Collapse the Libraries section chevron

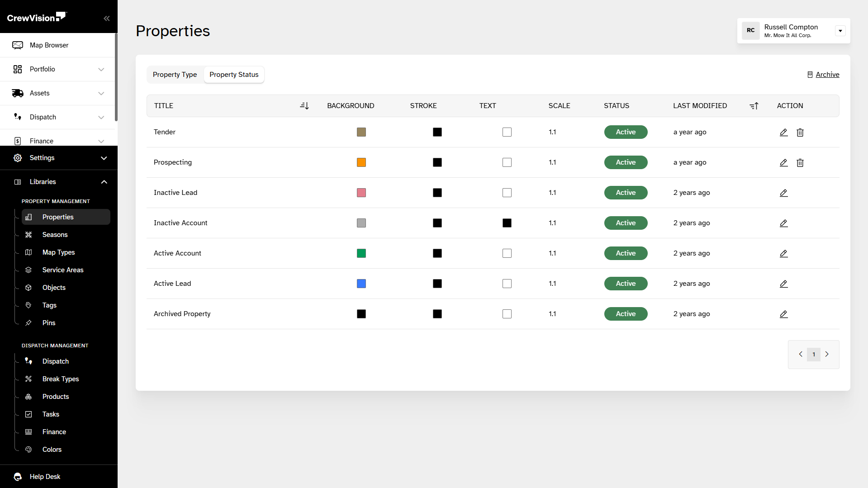tap(104, 182)
